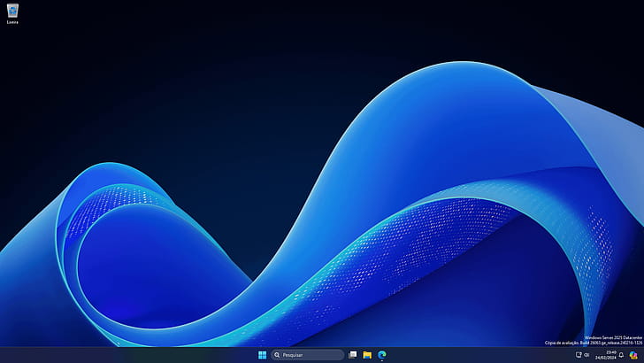
Task: Select the Lixeira recycle bin icon
Action: point(12,10)
